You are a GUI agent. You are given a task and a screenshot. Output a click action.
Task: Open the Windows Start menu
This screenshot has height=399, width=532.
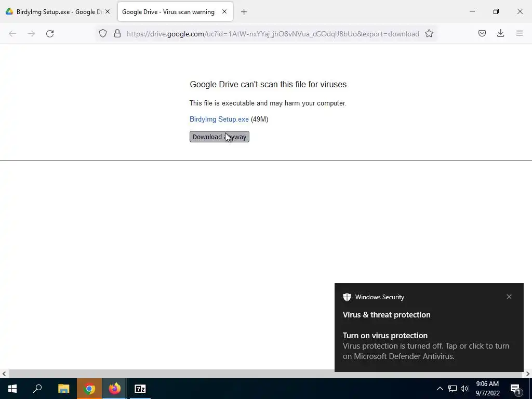click(x=12, y=389)
